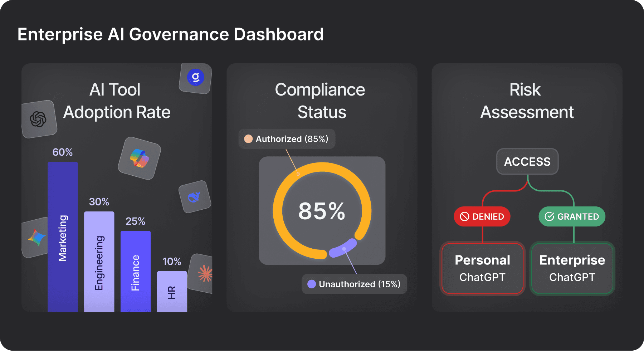Open the Personal ChatGPT card
644x351 pixels.
coord(482,268)
